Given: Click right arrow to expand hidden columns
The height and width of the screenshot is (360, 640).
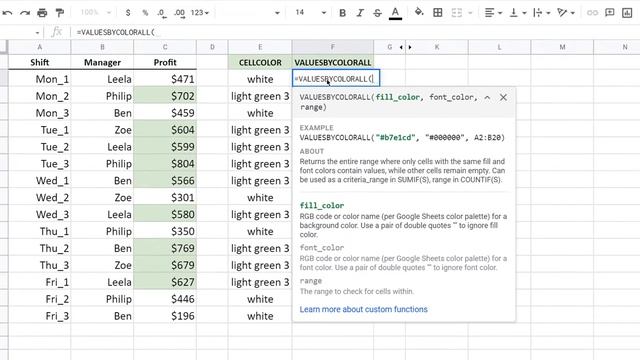Looking at the screenshot, I should [x=410, y=47].
